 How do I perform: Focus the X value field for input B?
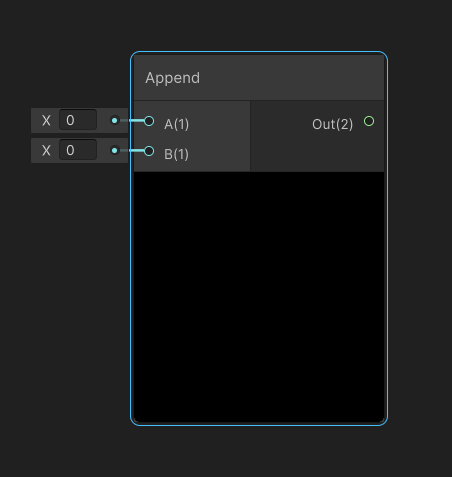point(78,150)
